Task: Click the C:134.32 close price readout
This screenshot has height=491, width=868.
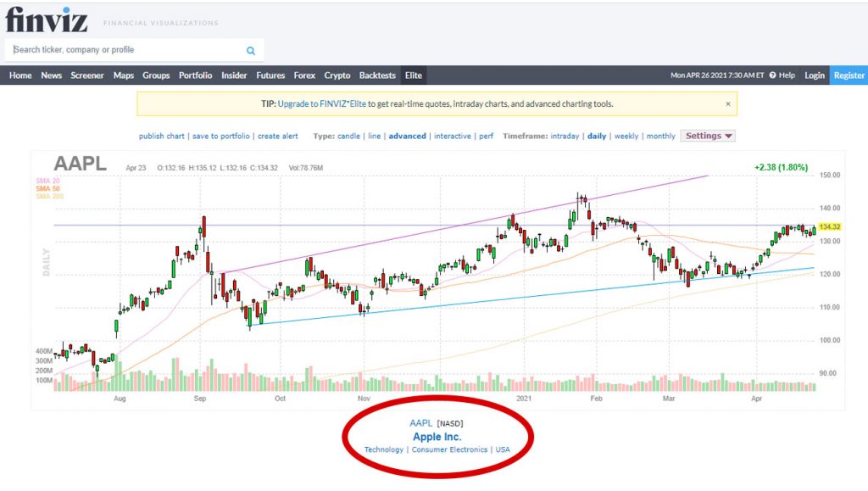Action: [x=264, y=168]
